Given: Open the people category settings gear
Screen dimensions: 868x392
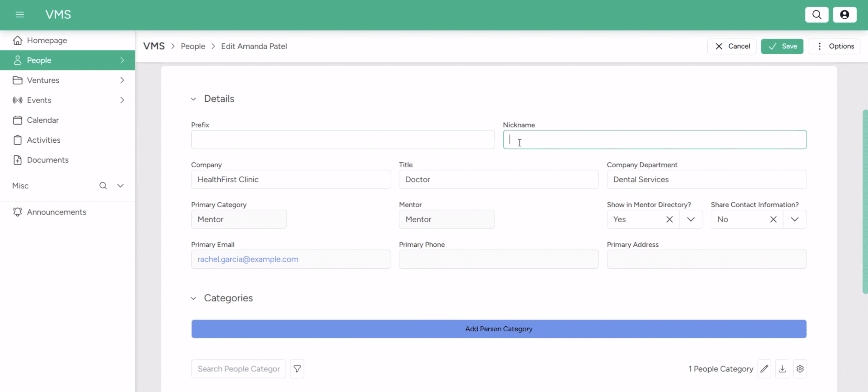Looking at the screenshot, I should pos(800,369).
